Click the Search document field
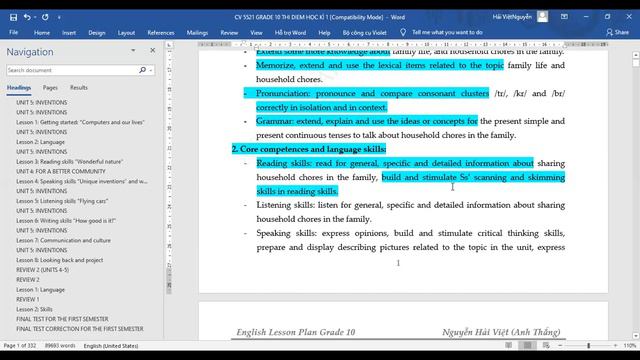 (x=71, y=70)
